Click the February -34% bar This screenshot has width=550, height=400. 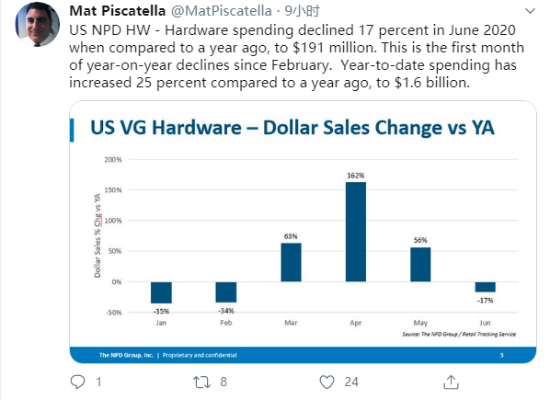(226, 292)
